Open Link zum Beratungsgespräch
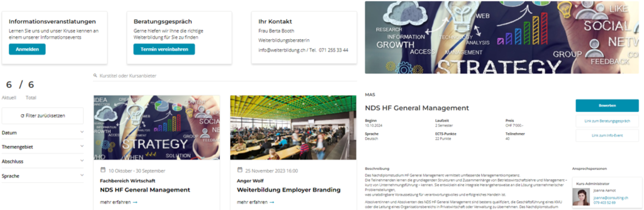The height and width of the screenshot is (210, 644). point(607,121)
